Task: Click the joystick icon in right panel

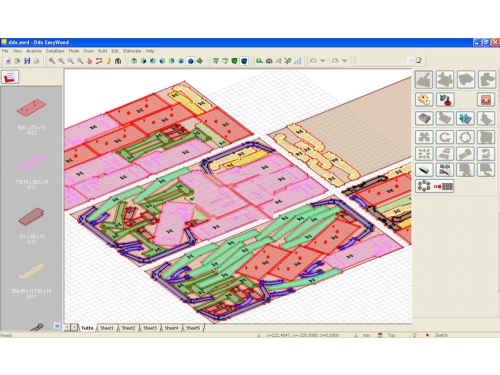Action: [445, 99]
